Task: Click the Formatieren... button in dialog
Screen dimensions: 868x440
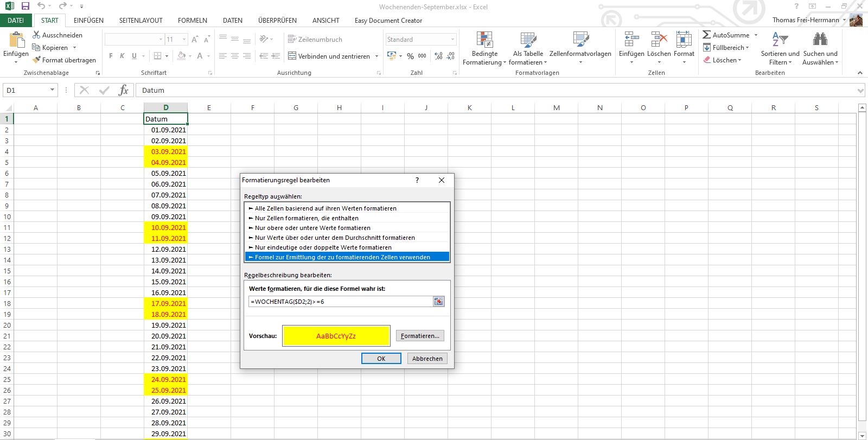Action: coord(419,336)
